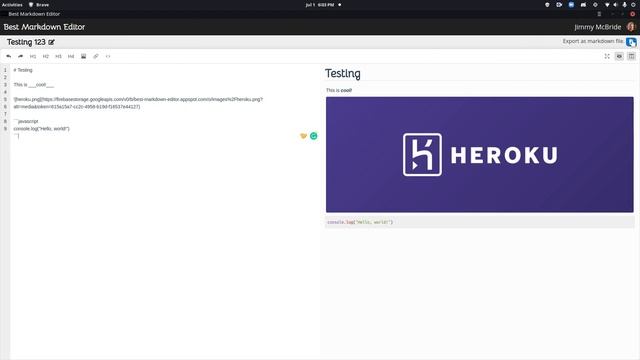Click the blue export markdown file button
Screen dimensions: 640x360
(x=631, y=42)
